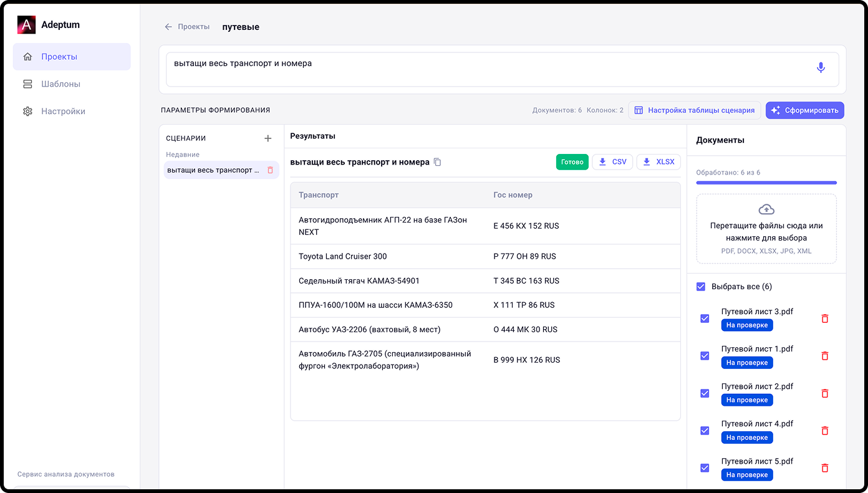Viewport: 868px width, 493px height.
Task: Click the processing progress bar
Action: pyautogui.click(x=766, y=183)
